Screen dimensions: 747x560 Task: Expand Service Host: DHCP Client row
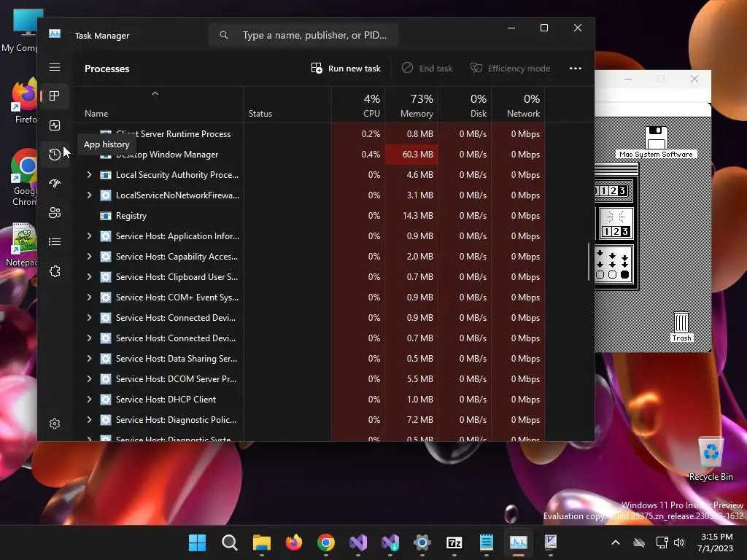pos(89,400)
